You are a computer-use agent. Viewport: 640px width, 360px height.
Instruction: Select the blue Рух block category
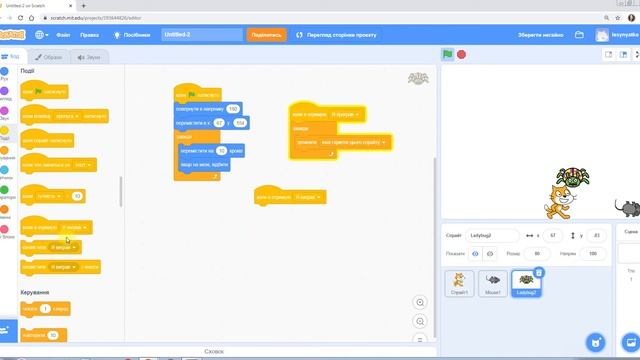pyautogui.click(x=4, y=74)
